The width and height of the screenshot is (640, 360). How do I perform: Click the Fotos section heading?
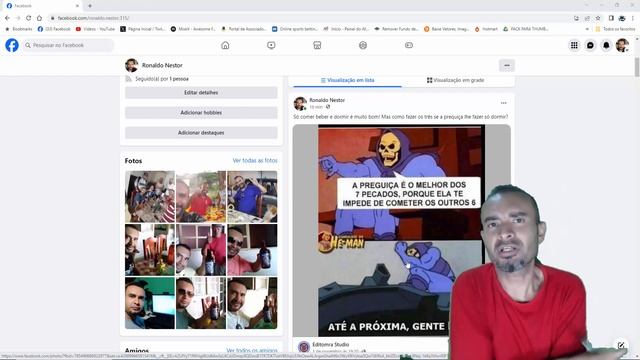coord(133,161)
